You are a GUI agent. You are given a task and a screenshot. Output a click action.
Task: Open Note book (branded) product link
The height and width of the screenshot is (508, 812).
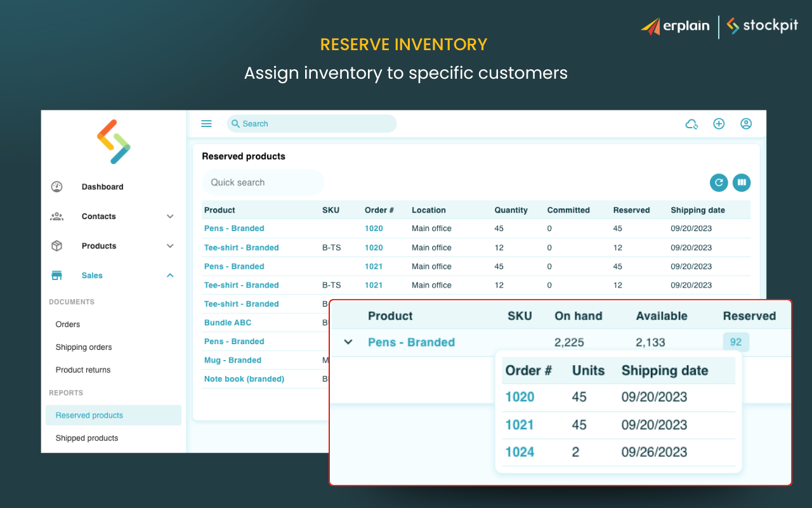pos(244,379)
